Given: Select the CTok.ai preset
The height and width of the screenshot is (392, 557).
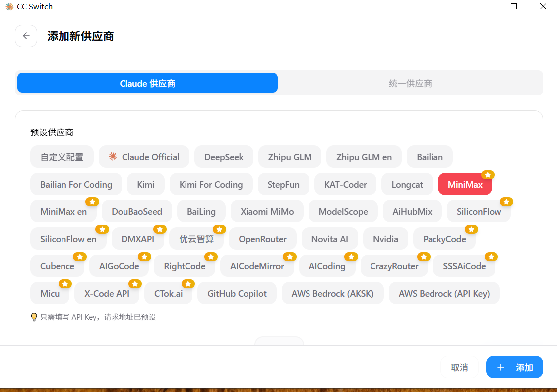Looking at the screenshot, I should coord(168,294).
